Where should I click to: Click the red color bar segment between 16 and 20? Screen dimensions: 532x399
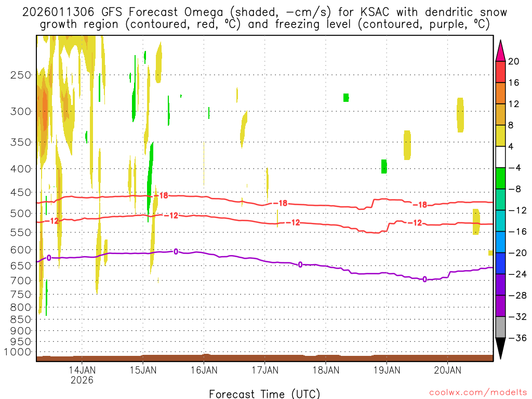(x=500, y=72)
